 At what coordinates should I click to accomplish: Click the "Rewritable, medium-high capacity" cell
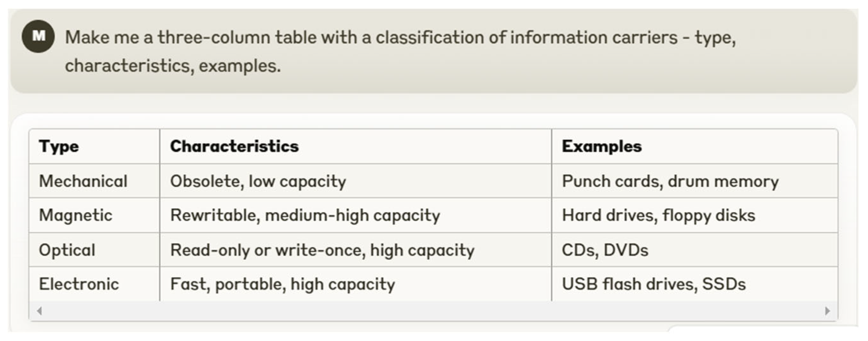point(305,215)
